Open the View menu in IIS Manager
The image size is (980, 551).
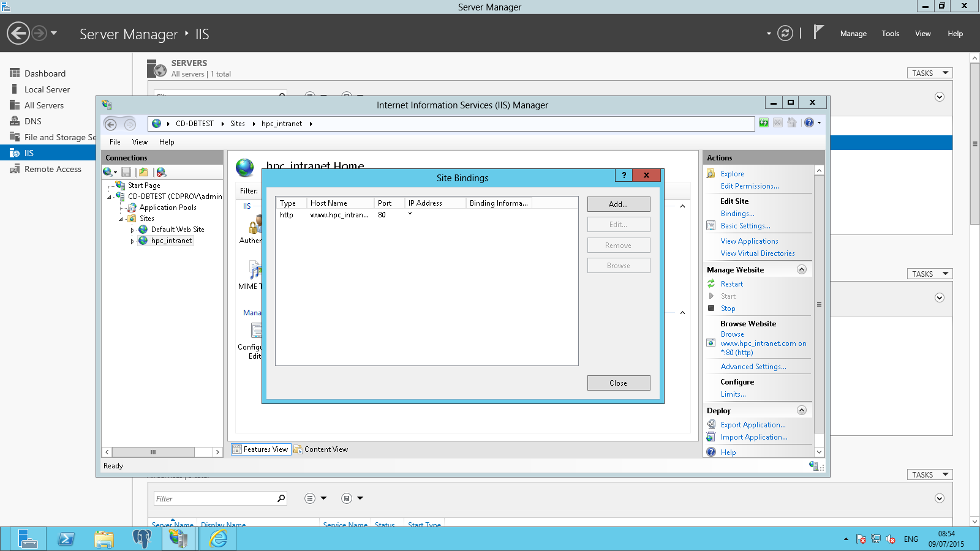click(x=140, y=141)
